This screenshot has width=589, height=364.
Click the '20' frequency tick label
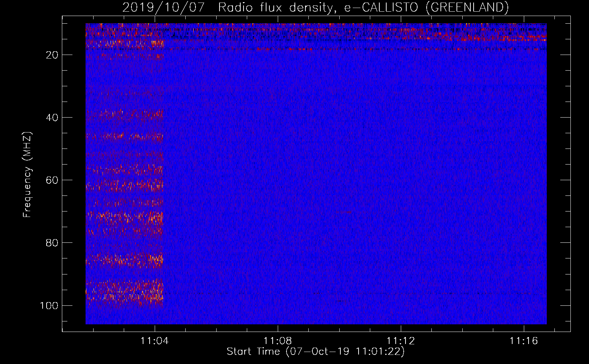pos(52,55)
